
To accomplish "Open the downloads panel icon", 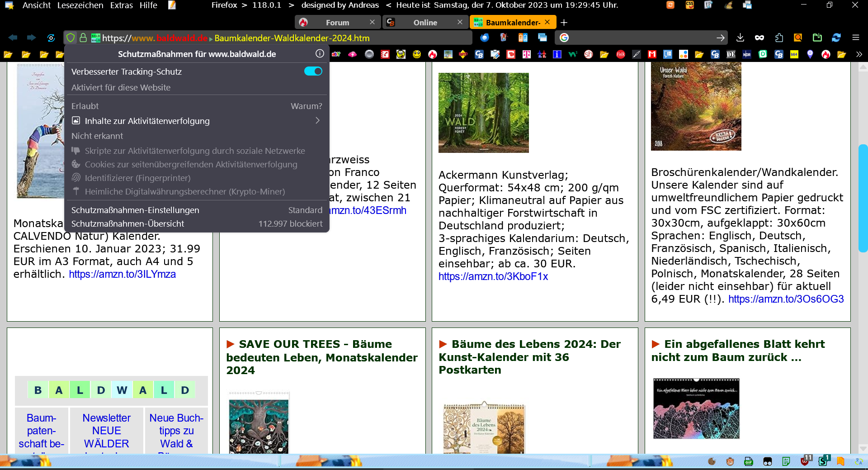I will tap(740, 38).
